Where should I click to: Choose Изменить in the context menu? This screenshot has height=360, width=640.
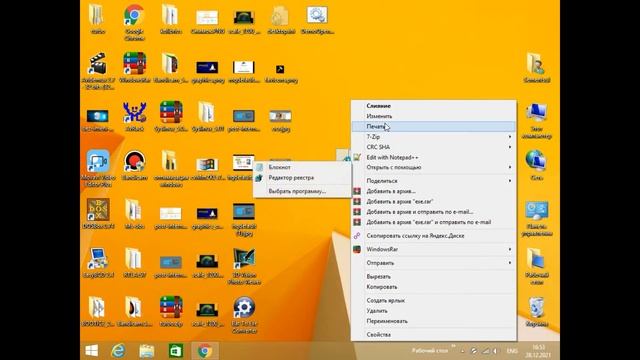[x=433, y=116]
